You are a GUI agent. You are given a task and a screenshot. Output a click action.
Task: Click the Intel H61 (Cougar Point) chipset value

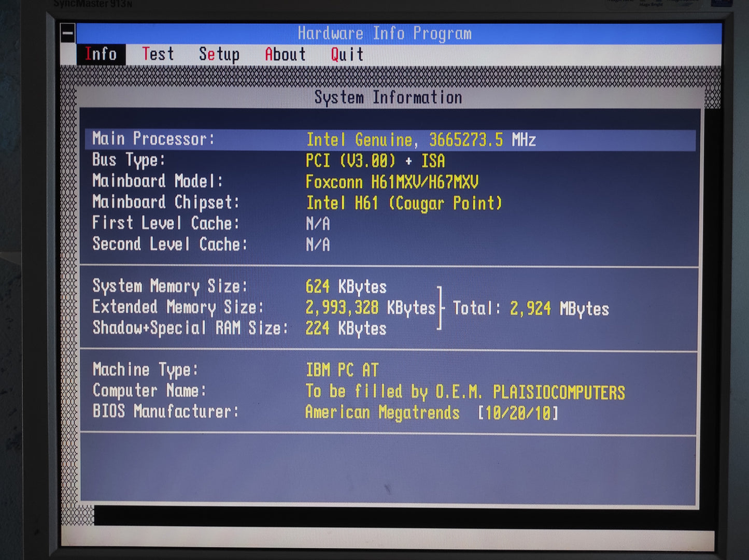(x=404, y=203)
